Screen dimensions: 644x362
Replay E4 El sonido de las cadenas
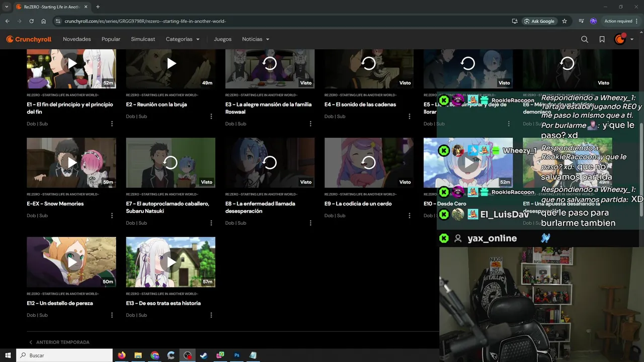(369, 68)
